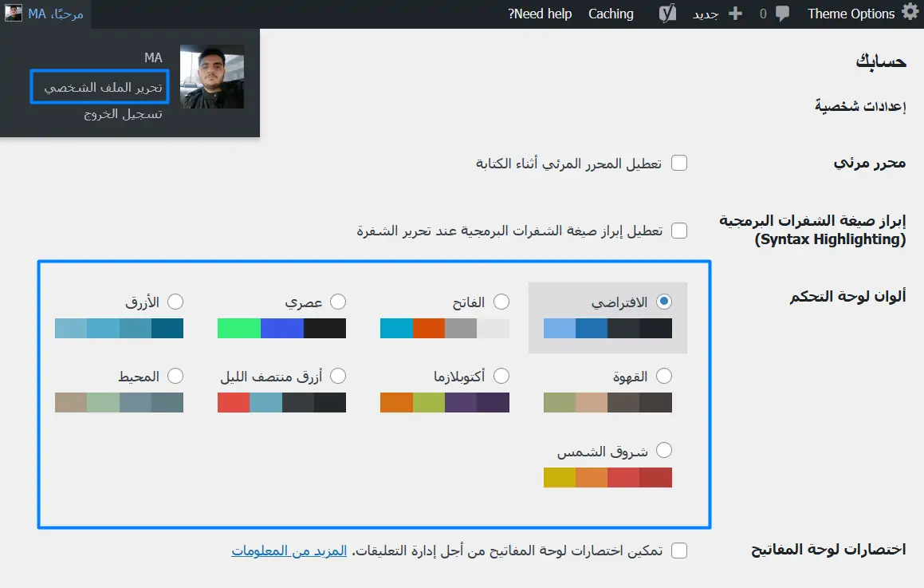Click the label text القهوة
The image size is (924, 588).
(x=630, y=377)
